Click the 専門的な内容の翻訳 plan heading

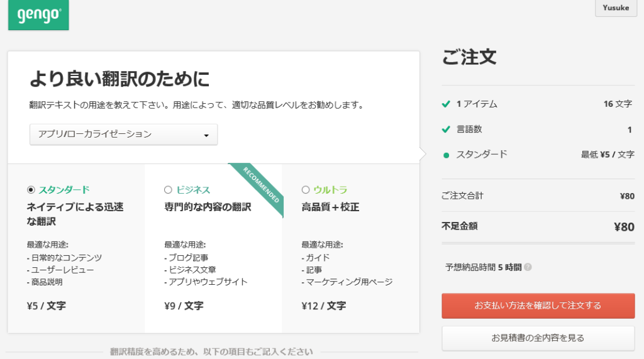coord(208,207)
